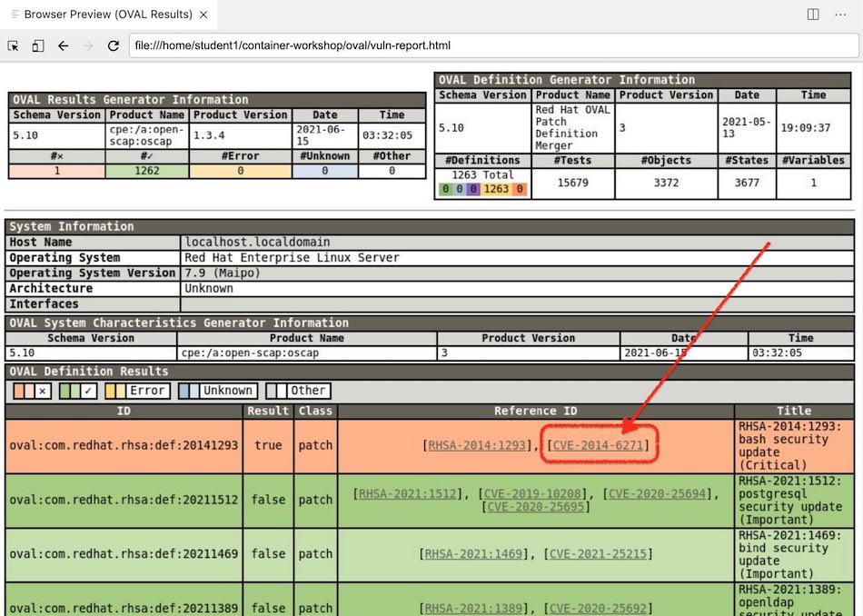Click the green checkmark legend box

click(70, 391)
